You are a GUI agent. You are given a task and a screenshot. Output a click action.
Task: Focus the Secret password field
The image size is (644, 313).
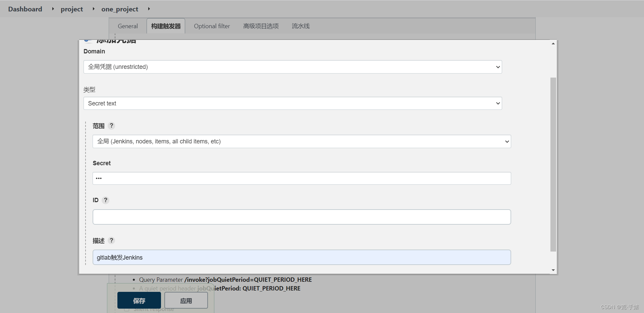coord(302,178)
